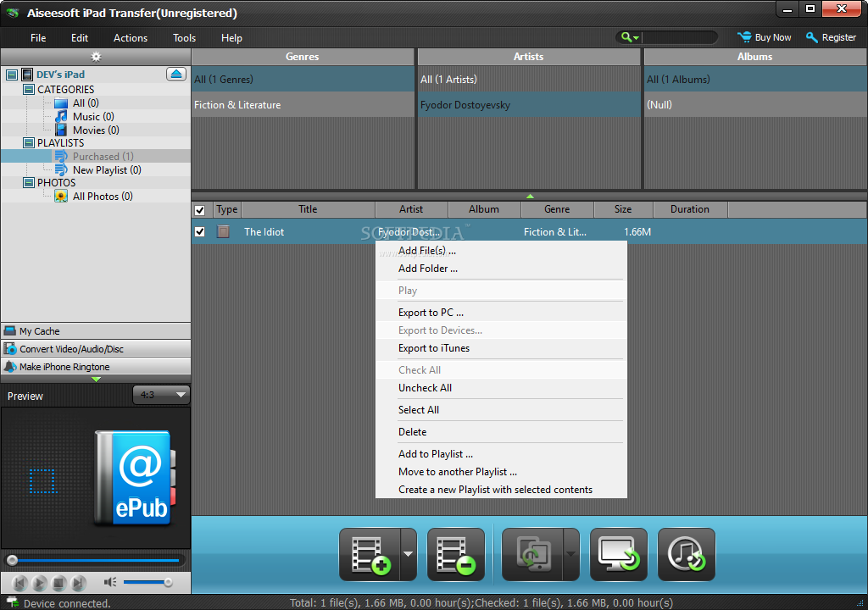This screenshot has width=868, height=610.
Task: Collapse the PHOTOS tree node
Action: coord(29,182)
